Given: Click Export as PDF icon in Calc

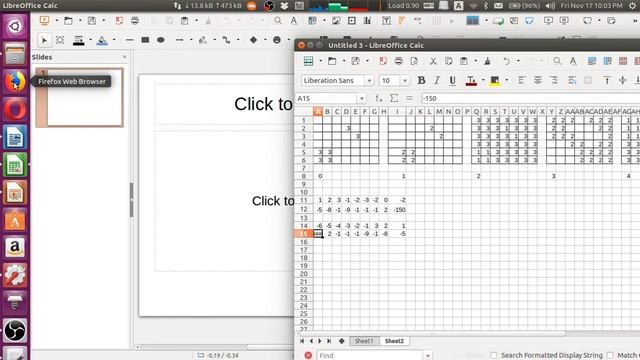Looking at the screenshot, I should coord(383,61).
